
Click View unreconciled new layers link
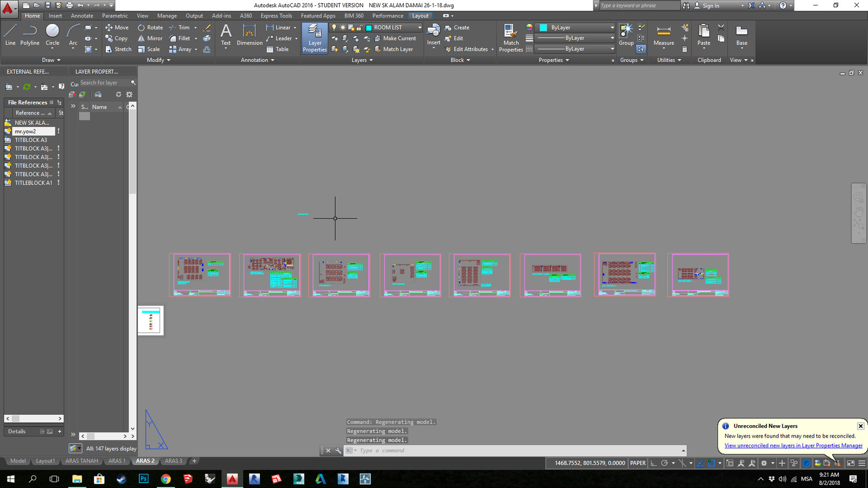pyautogui.click(x=793, y=446)
